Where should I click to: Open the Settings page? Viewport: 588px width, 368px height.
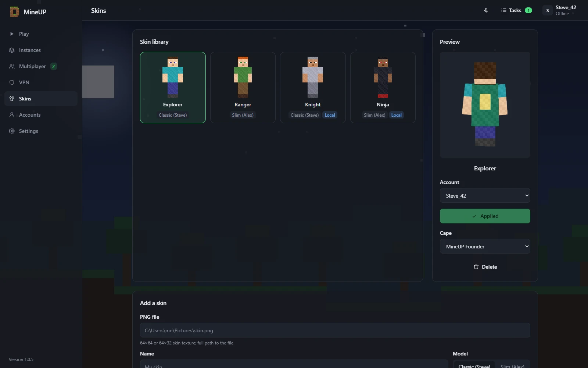41,131
